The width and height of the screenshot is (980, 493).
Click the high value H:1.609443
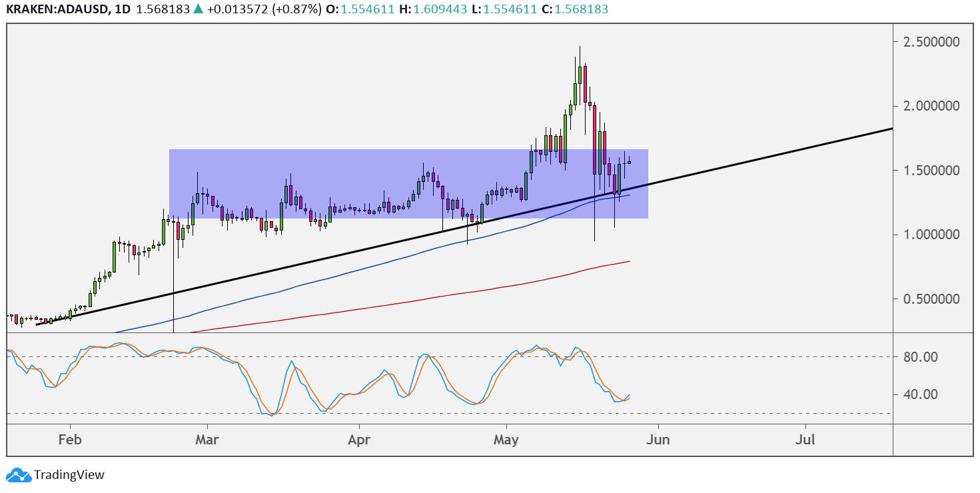coord(432,9)
